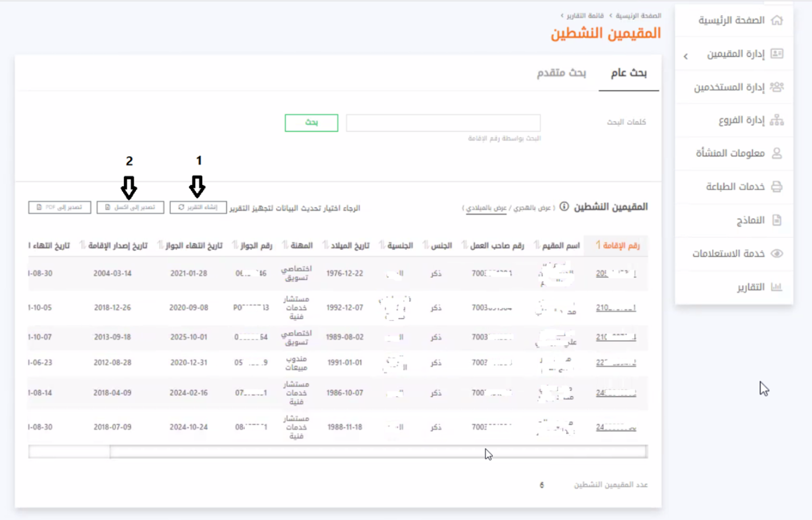
Task: Click the home icon beside الصفحة الرئيسية
Action: pyautogui.click(x=777, y=20)
